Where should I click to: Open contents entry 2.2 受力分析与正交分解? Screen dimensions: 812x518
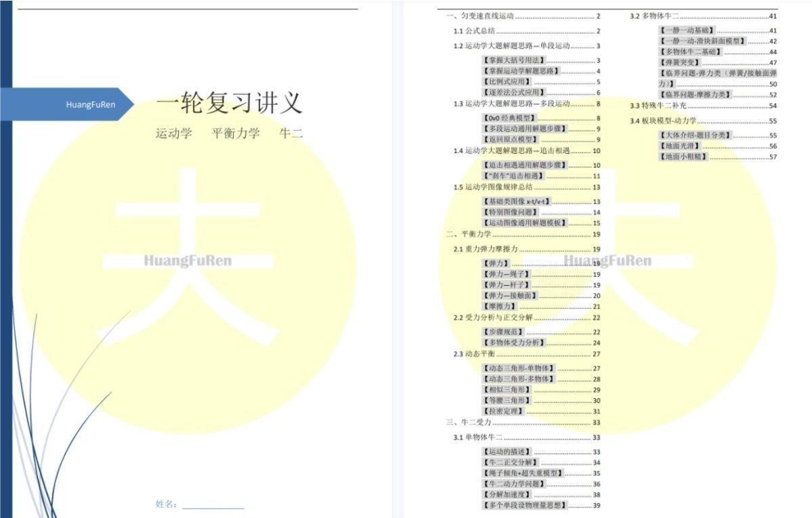tap(527, 318)
